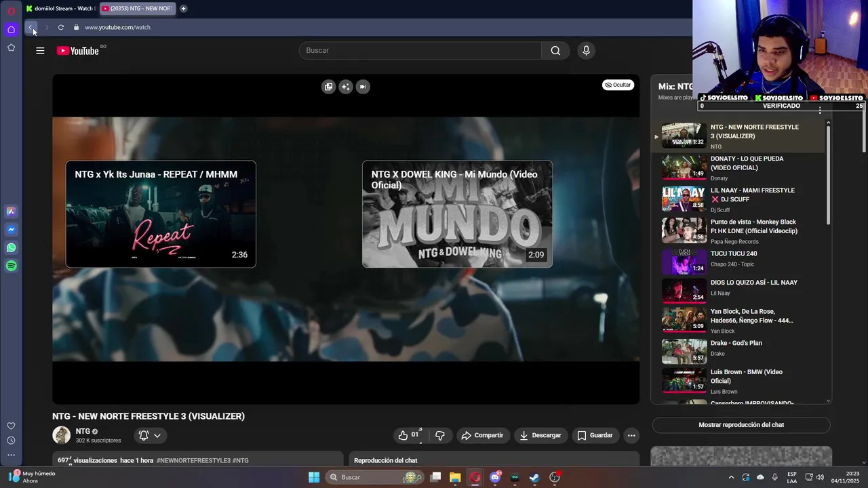Open the taskbar clock 20:23 date panel
This screenshot has height=488, width=868.
(846, 477)
